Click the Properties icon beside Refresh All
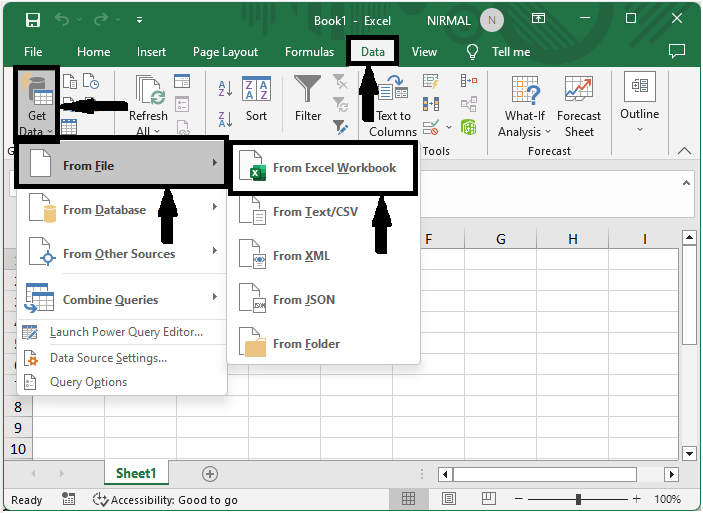 (182, 104)
